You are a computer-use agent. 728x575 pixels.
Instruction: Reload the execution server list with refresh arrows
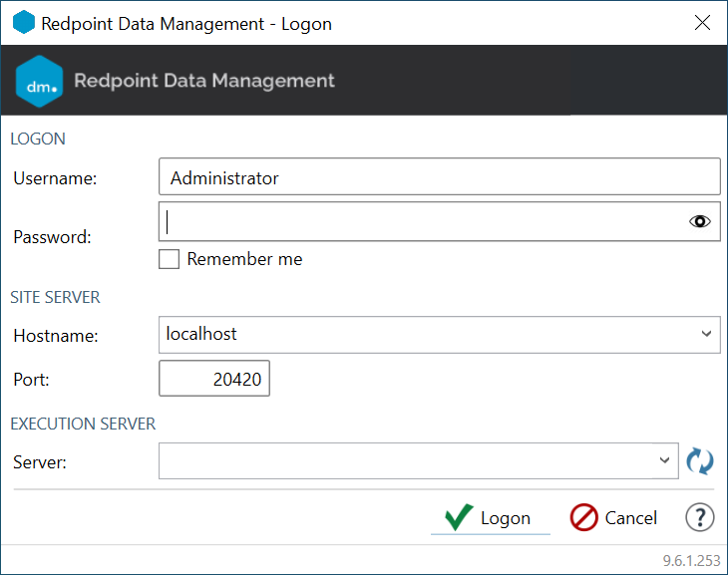[700, 460]
